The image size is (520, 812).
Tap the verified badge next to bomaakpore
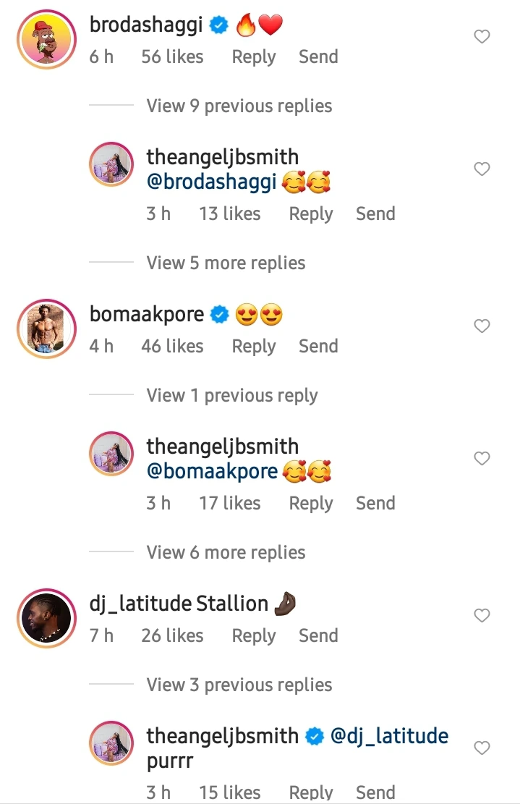point(220,315)
